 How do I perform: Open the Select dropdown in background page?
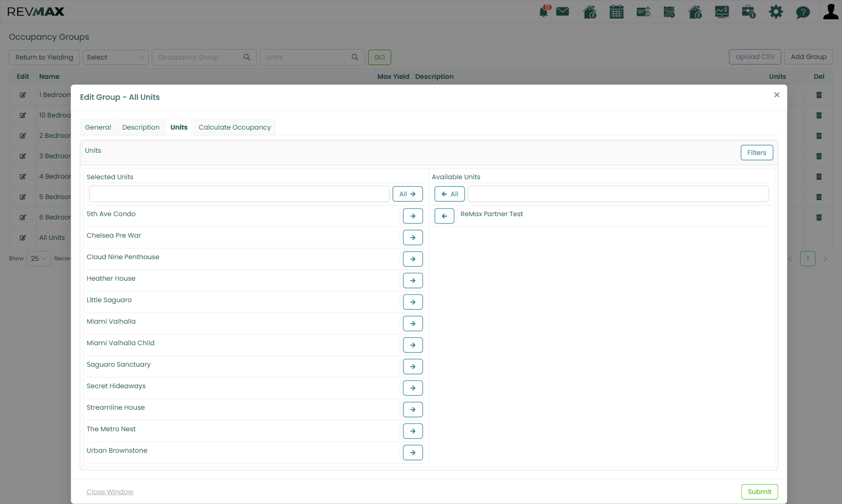coord(116,57)
